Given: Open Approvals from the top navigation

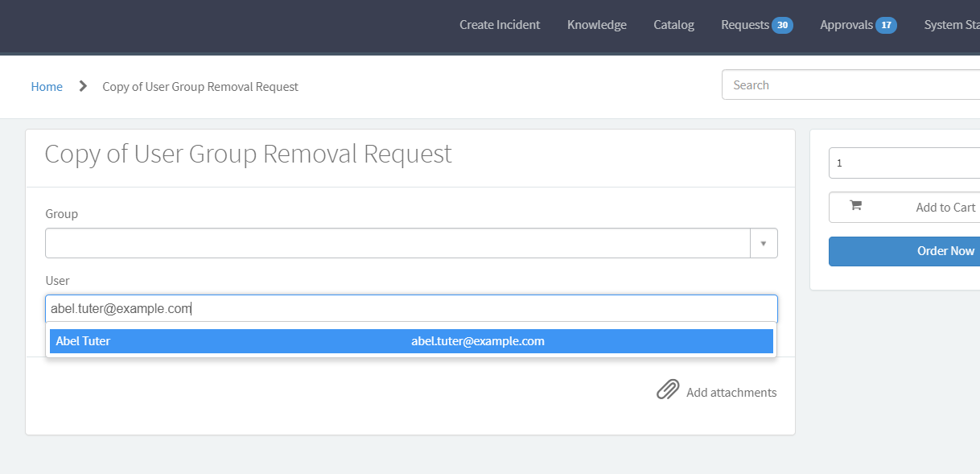Looking at the screenshot, I should coord(846,25).
